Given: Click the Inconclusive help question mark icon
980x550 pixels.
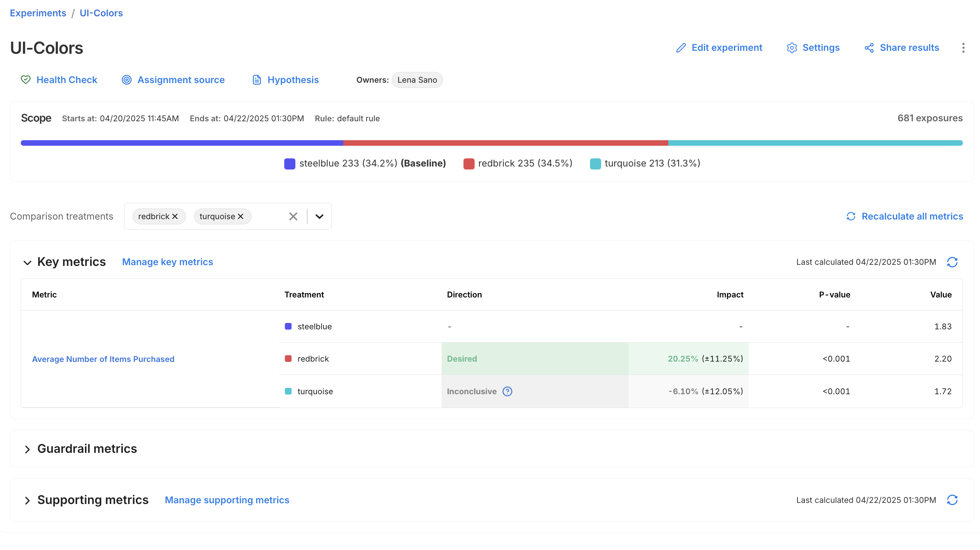Looking at the screenshot, I should (x=507, y=392).
